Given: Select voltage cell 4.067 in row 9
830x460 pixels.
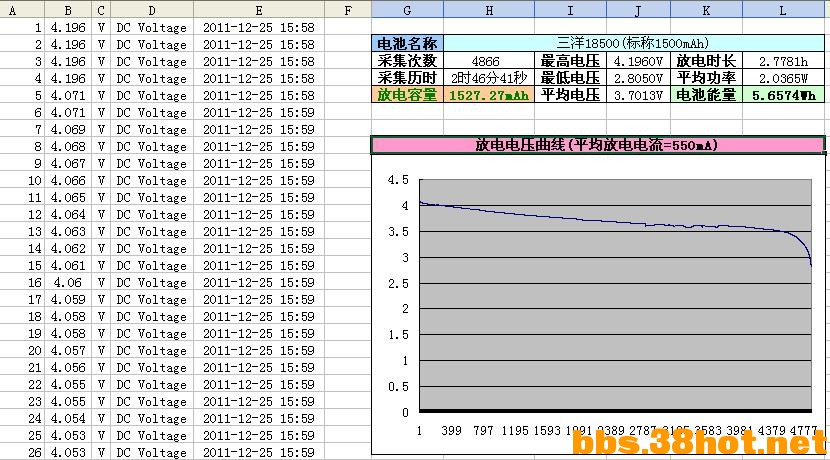Looking at the screenshot, I should (x=68, y=164).
